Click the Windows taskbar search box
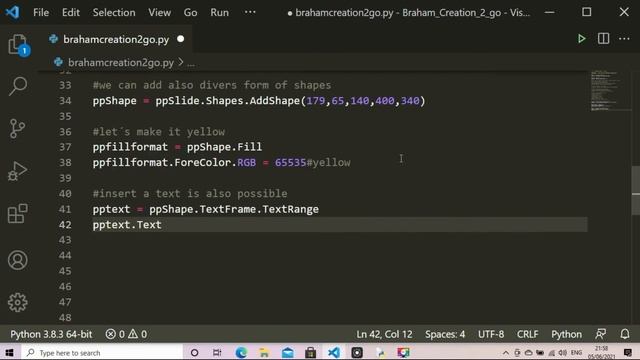 point(102,352)
